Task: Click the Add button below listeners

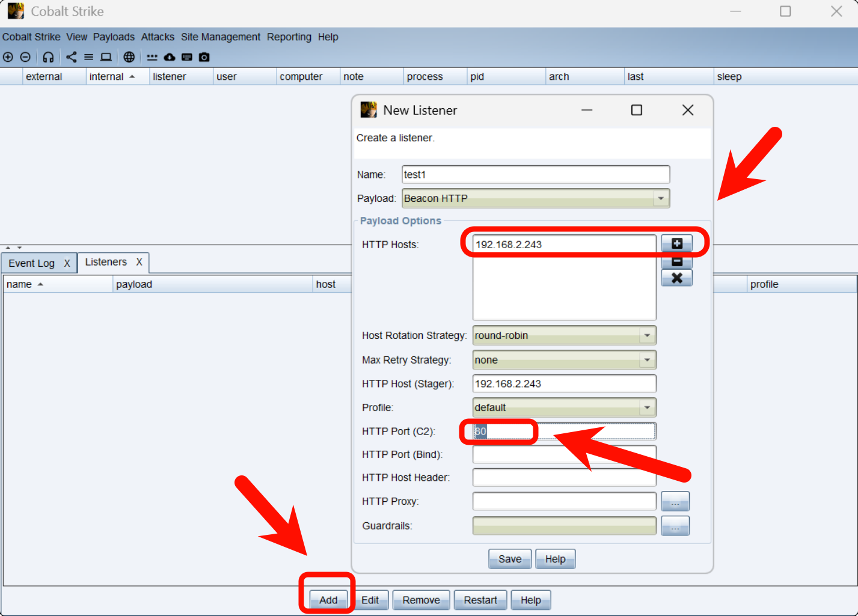Action: pyautogui.click(x=328, y=600)
